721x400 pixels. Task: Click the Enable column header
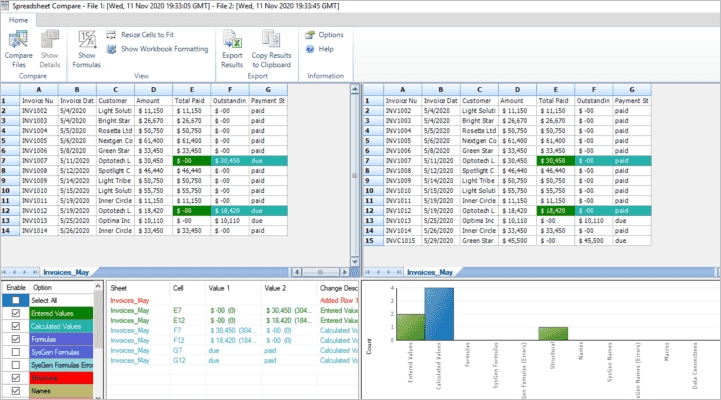(x=16, y=287)
